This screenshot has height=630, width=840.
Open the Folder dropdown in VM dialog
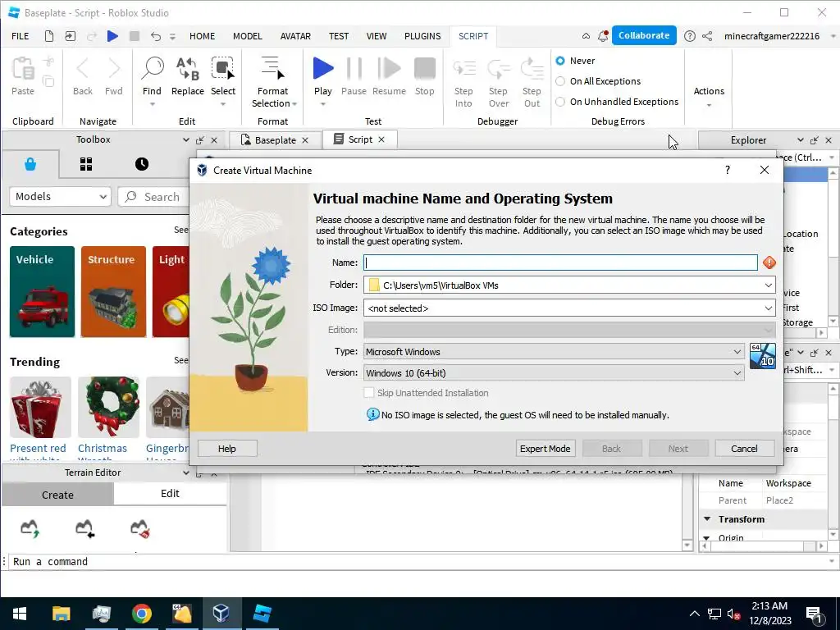tap(768, 285)
